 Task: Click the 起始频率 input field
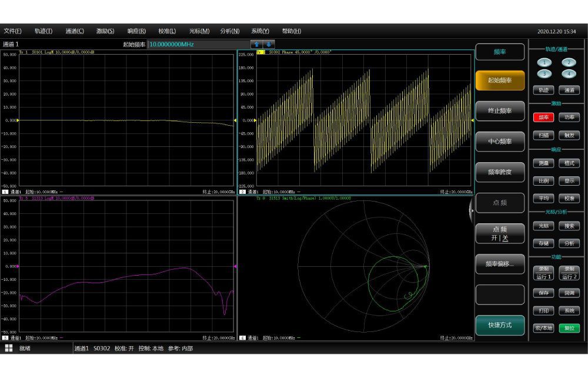pos(198,44)
